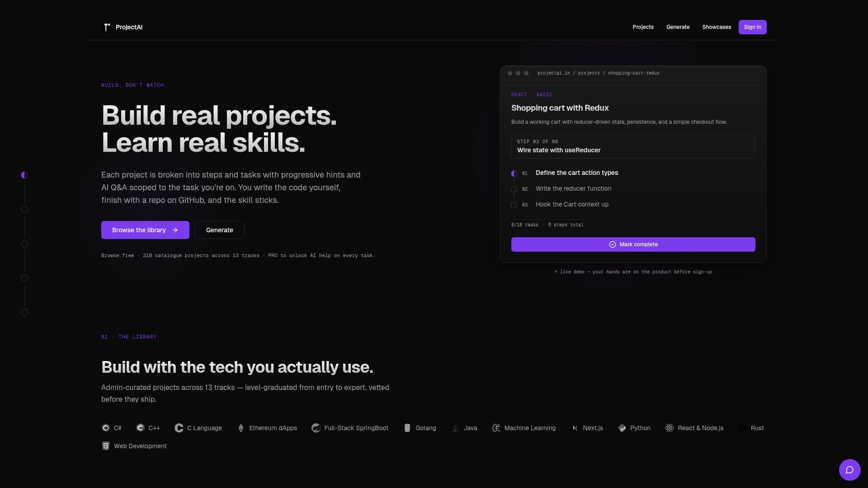Toggle task 03 Hook the Cart context up
The image size is (868, 488).
[514, 205]
